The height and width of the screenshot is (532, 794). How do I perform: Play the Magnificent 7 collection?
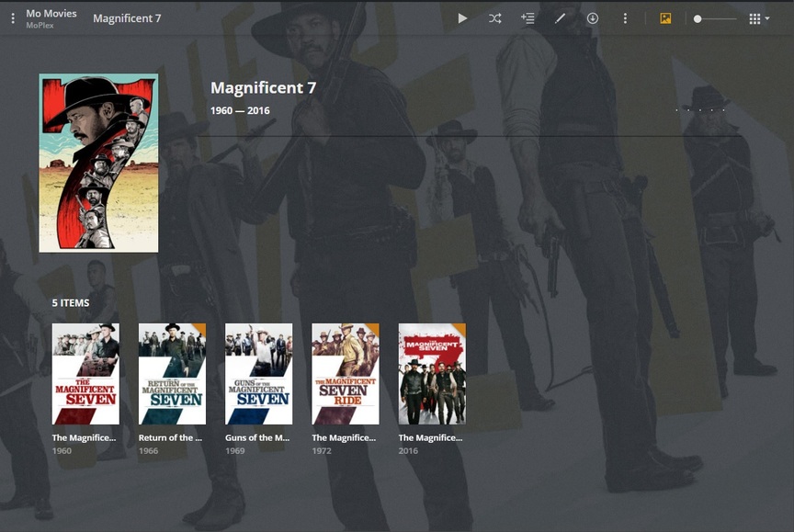pos(462,18)
